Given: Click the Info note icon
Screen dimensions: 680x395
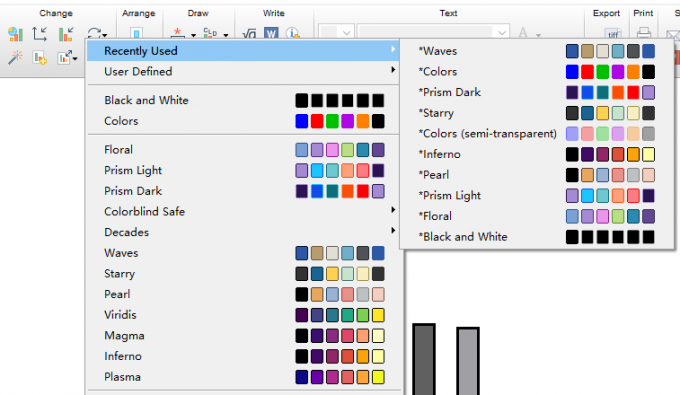Looking at the screenshot, I should pyautogui.click(x=292, y=33).
